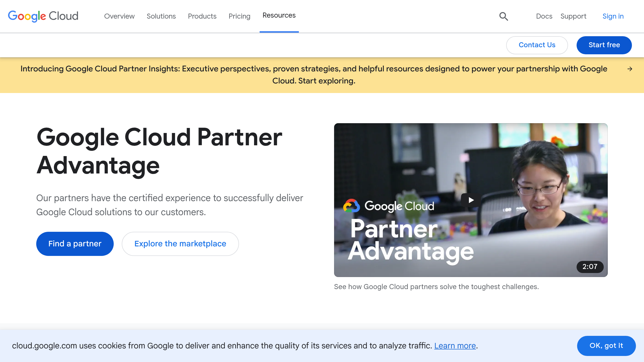Open the Docs link

(544, 16)
